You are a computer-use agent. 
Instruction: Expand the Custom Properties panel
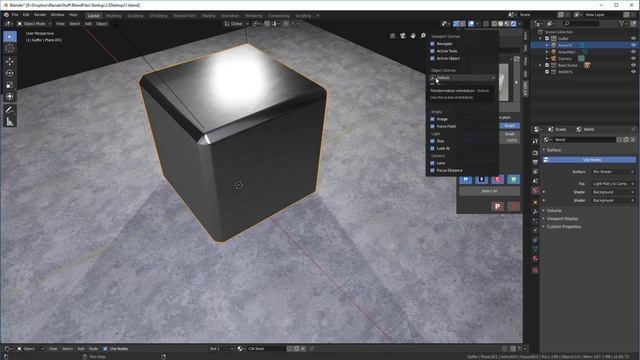coord(563,227)
